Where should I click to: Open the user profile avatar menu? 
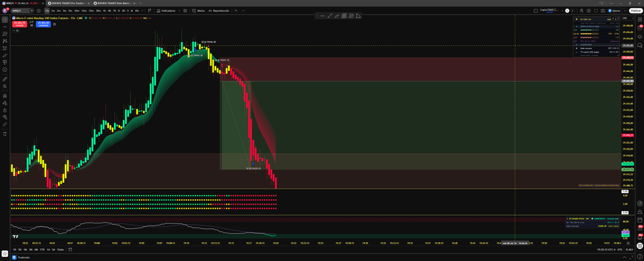(5, 10)
